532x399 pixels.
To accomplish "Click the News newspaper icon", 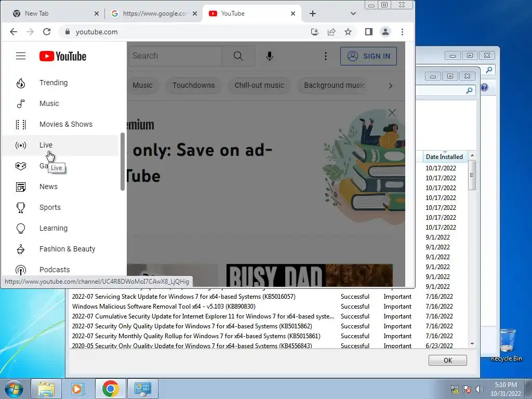I will [x=21, y=187].
